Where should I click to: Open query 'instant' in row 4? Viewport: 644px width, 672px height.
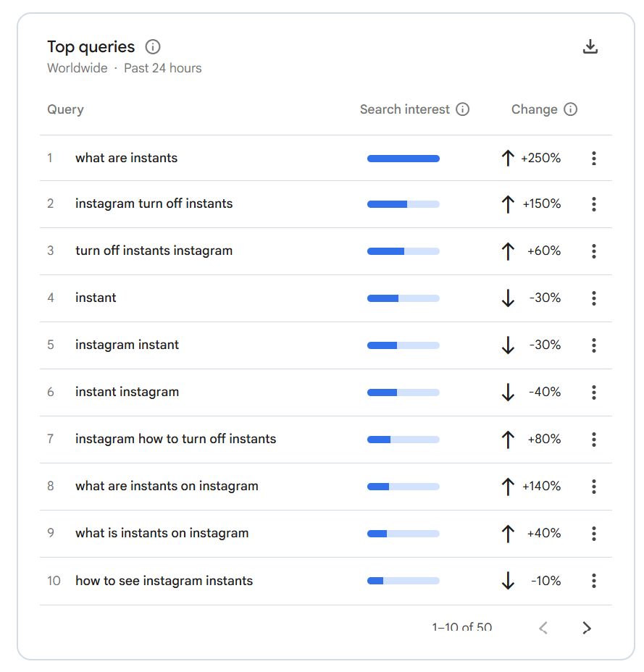coord(96,298)
